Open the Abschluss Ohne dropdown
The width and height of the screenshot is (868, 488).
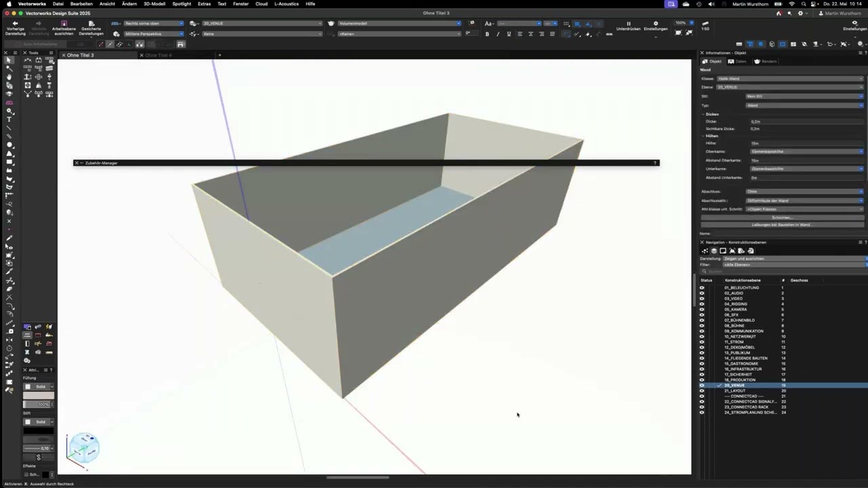tap(805, 192)
